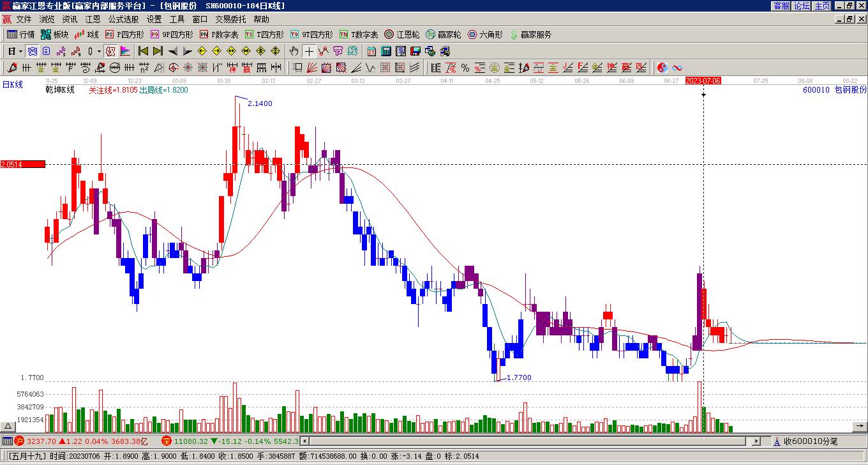Click the 日K线 label
This screenshot has height=465, width=868.
pyautogui.click(x=13, y=84)
